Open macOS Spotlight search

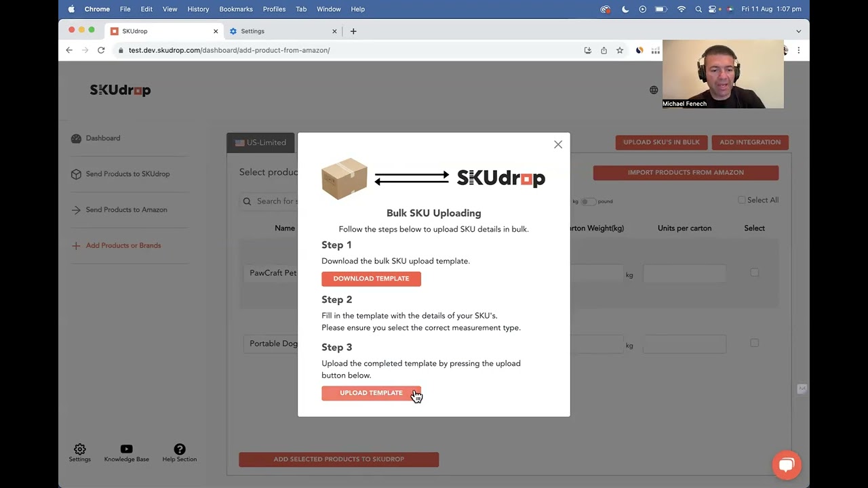698,9
